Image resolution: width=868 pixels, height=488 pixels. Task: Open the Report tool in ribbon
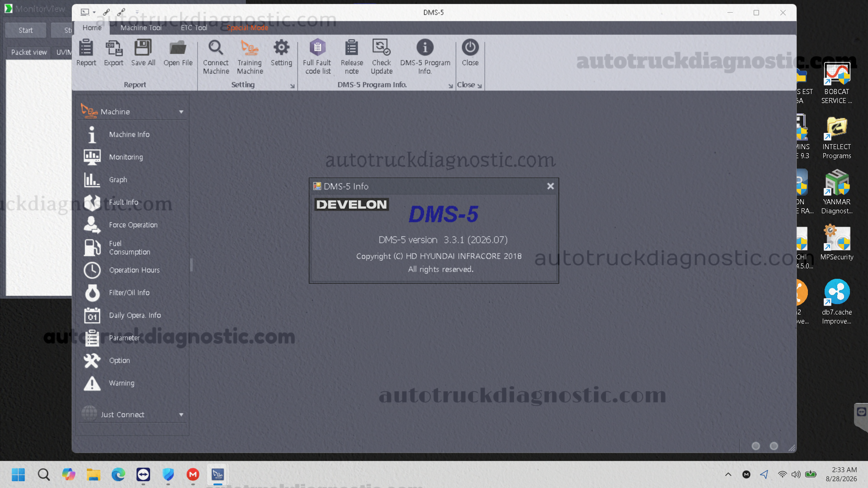coord(86,53)
